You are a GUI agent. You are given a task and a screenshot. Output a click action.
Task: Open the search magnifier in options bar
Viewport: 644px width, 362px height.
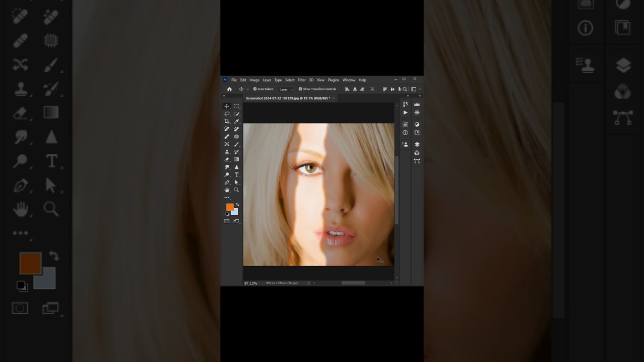[x=405, y=89]
